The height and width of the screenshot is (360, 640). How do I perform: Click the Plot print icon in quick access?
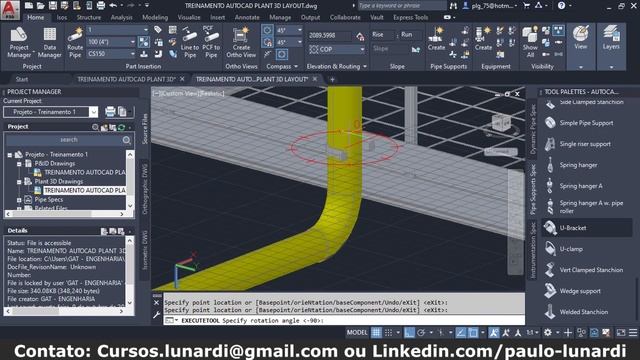tap(101, 6)
